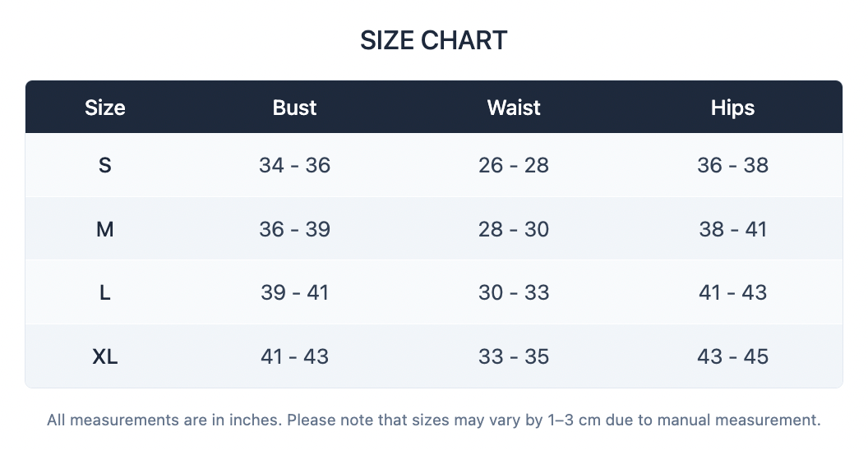Click the XL size row label

pyautogui.click(x=104, y=356)
